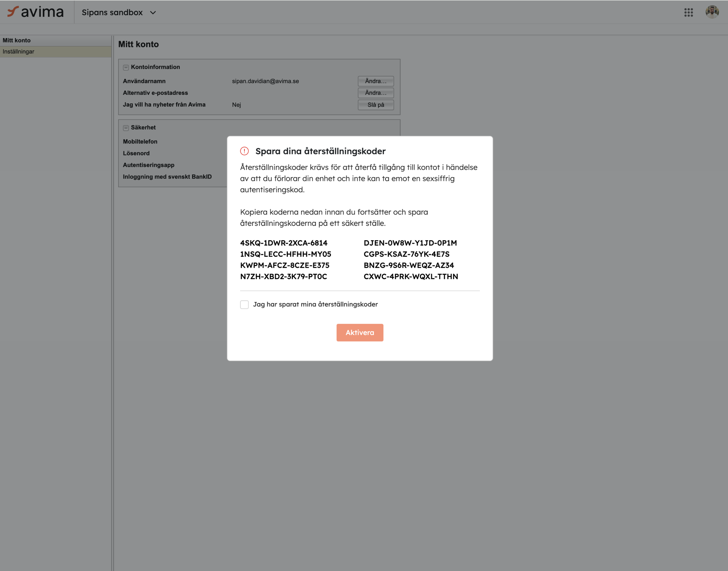Click the Avima logo
Viewport: 728px width, 571px height.
pyautogui.click(x=35, y=12)
